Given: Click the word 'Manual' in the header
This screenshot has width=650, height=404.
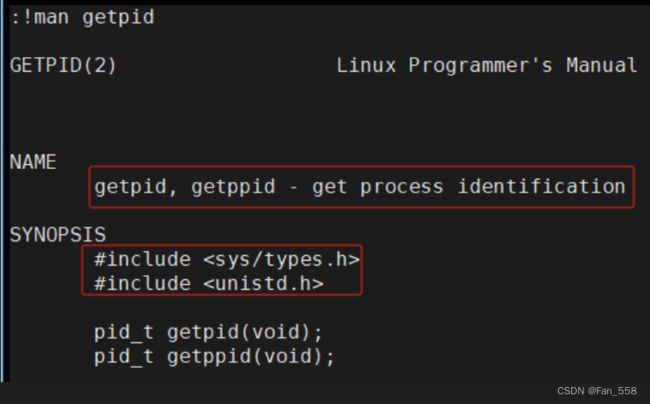Looking at the screenshot, I should tap(601, 65).
